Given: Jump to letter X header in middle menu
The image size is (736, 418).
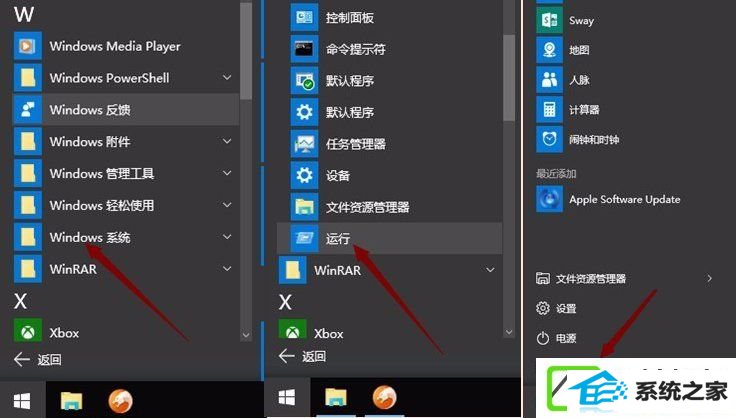Looking at the screenshot, I should (285, 302).
